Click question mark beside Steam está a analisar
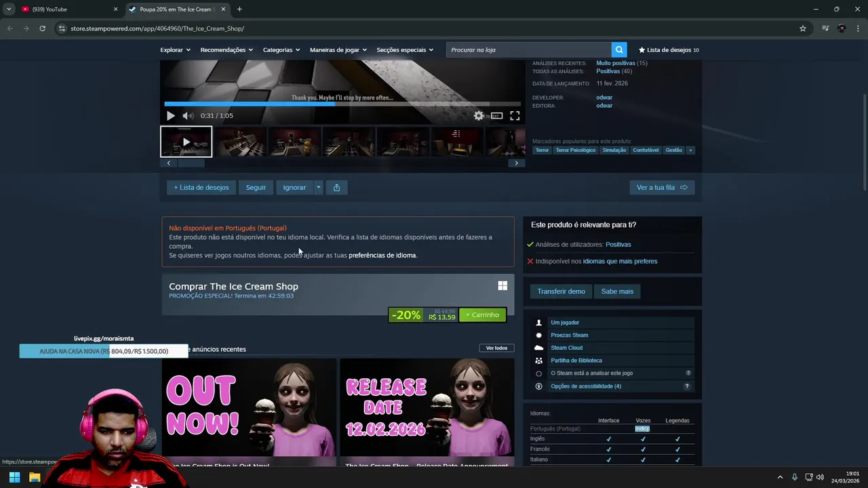Screen dimensions: 868x488 click(x=688, y=373)
